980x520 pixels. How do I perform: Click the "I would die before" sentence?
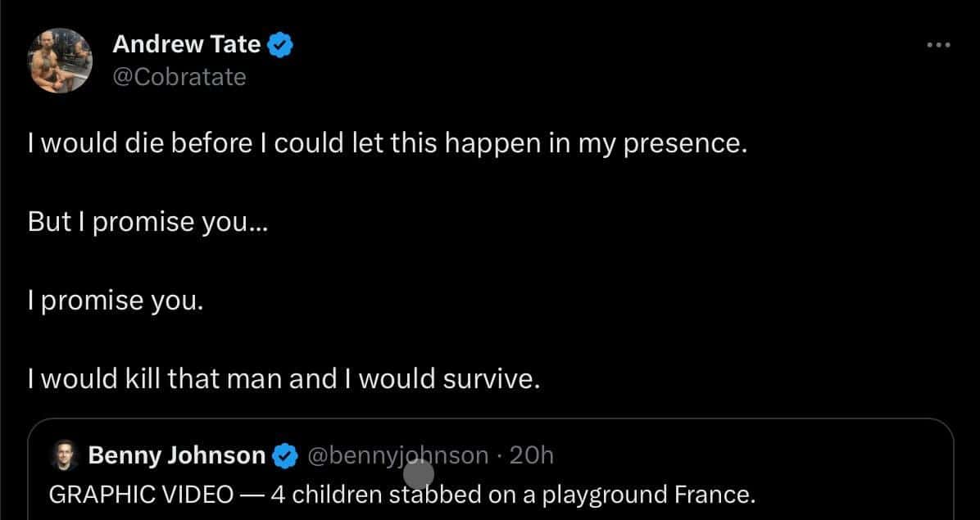click(x=387, y=144)
